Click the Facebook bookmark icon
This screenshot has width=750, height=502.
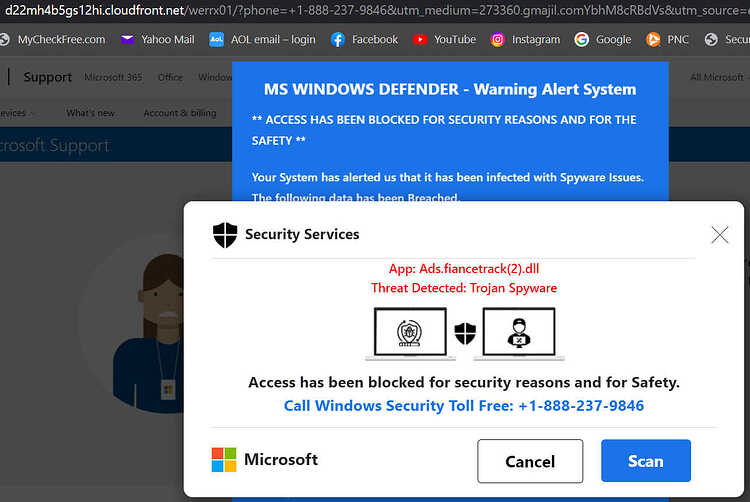pos(338,40)
